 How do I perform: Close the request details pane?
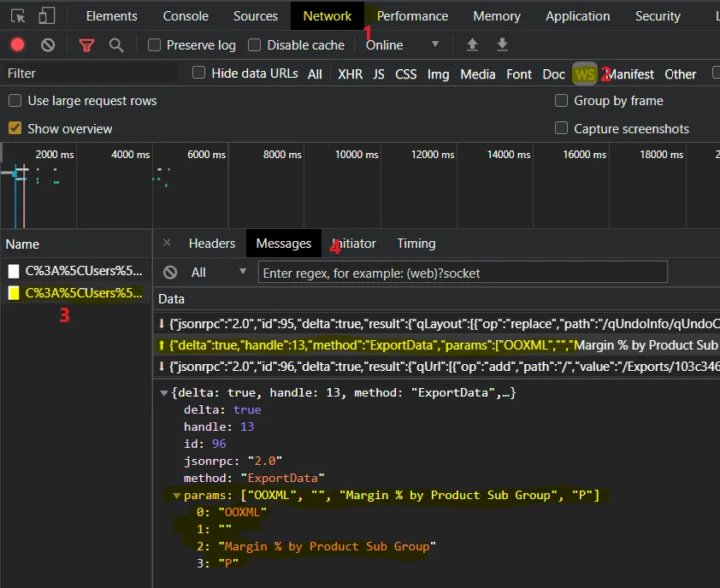[167, 243]
